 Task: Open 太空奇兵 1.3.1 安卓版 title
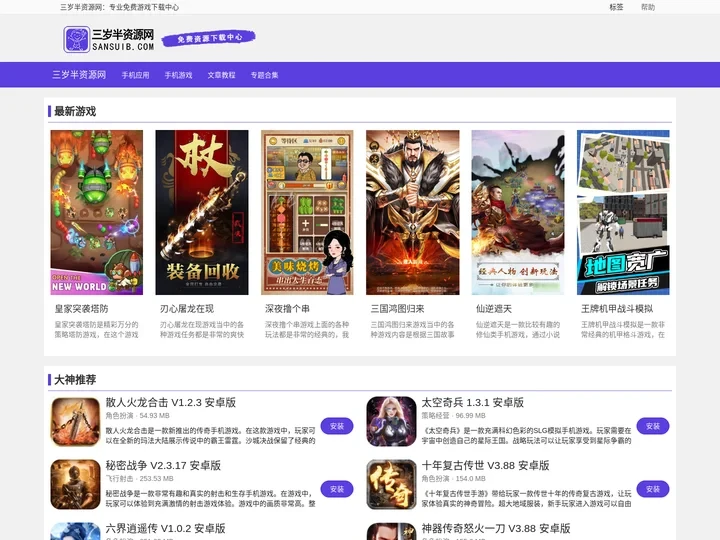coord(473,402)
